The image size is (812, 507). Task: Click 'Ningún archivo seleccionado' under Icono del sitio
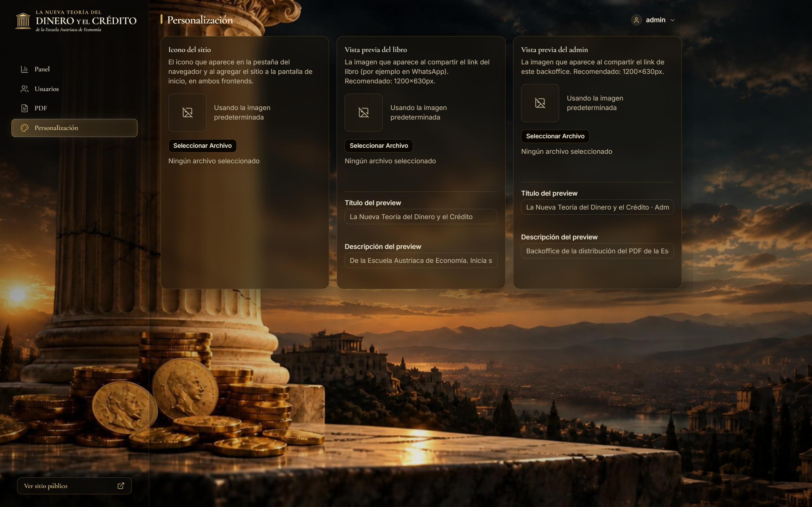coord(214,161)
